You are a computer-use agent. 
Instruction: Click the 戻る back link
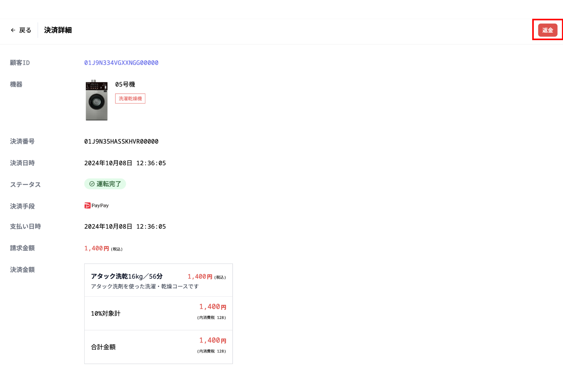[25, 30]
